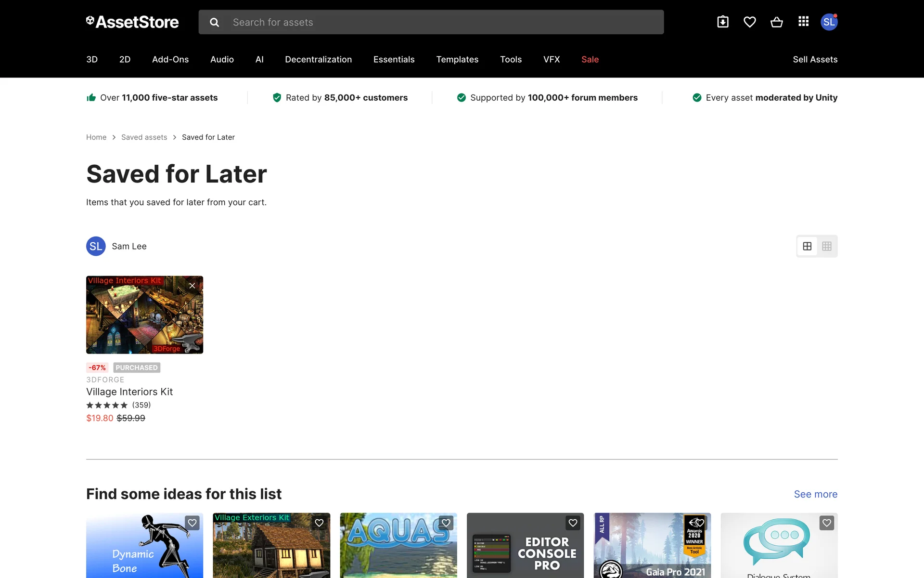Image resolution: width=924 pixels, height=578 pixels.
Task: Remove Village Interiors Kit with X icon
Action: click(192, 286)
